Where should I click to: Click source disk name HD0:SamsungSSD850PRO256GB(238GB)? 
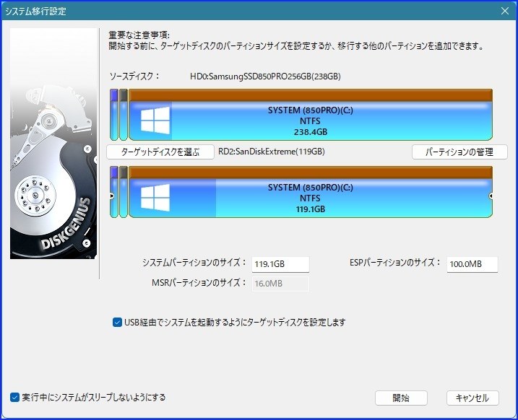tap(265, 76)
